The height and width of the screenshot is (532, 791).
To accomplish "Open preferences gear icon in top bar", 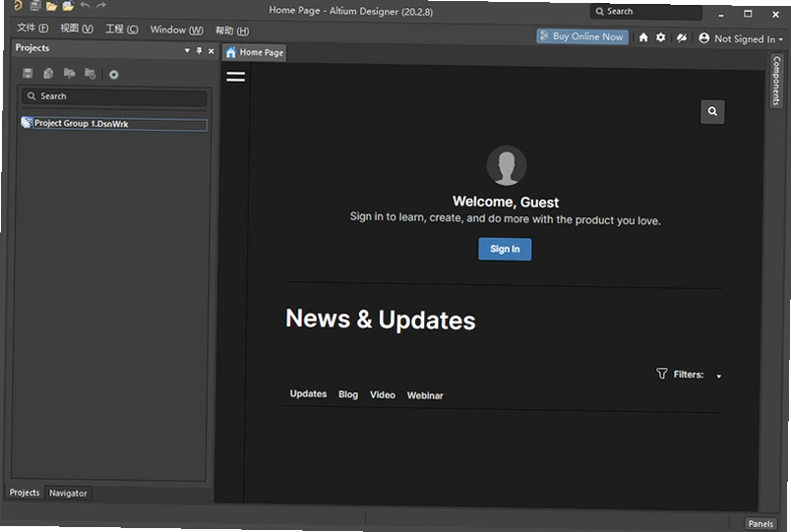I will pyautogui.click(x=660, y=37).
